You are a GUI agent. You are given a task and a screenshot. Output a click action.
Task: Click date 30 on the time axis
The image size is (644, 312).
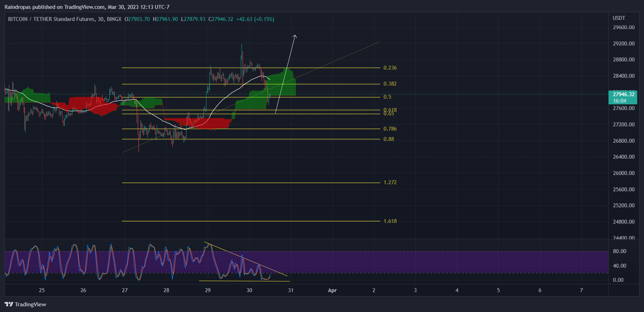coord(249,290)
